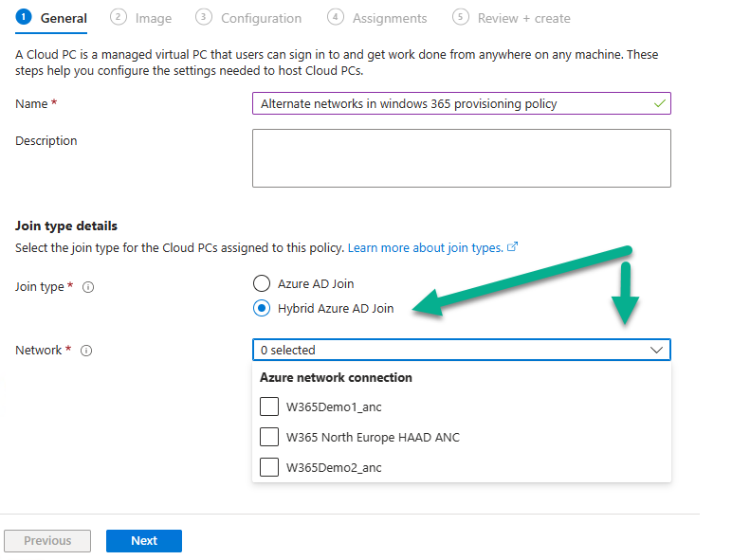Screen dimensions: 732x560
Task: Click green checkmark in Name field
Action: point(660,103)
